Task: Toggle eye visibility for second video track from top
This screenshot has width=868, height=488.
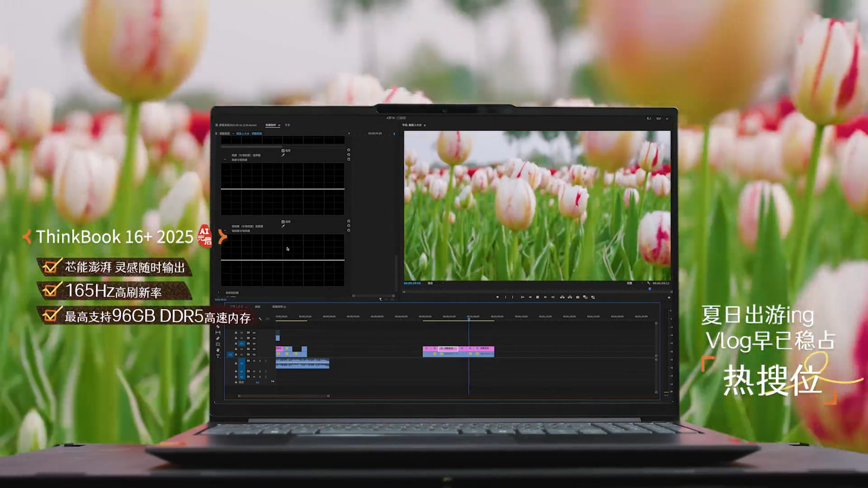Action: (254, 338)
